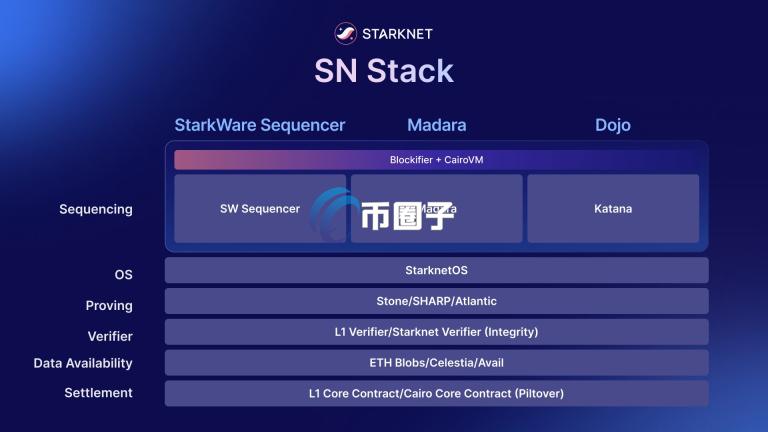Click the OS row label
This screenshot has width=768, height=432.
[123, 275]
